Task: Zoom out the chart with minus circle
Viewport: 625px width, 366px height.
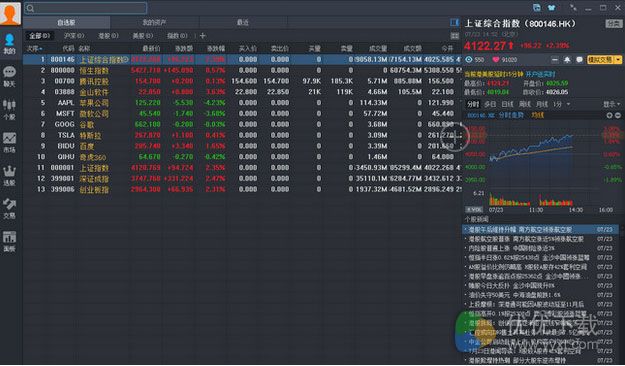Action: (618, 115)
